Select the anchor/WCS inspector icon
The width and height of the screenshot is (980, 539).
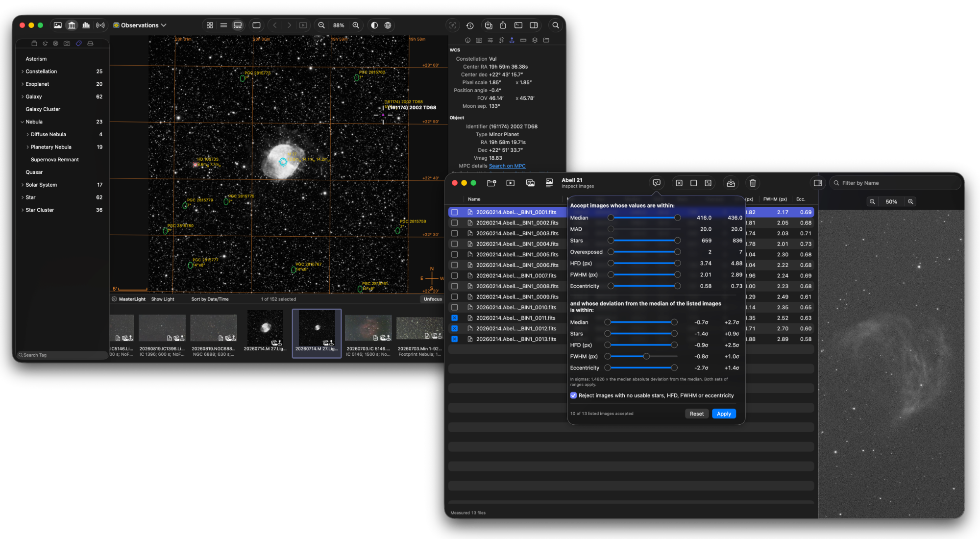[x=512, y=40]
